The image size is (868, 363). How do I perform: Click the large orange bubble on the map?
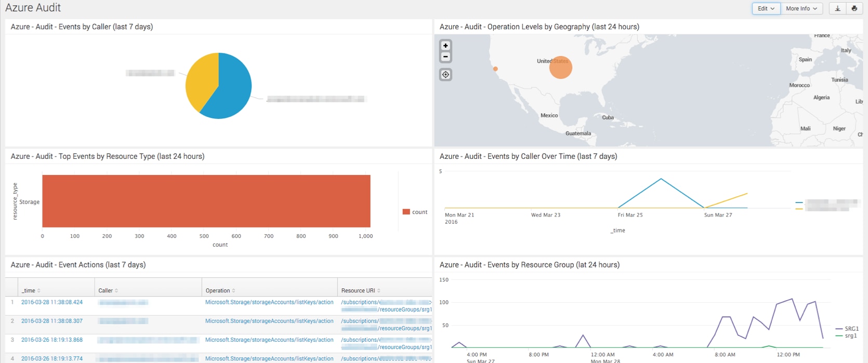click(x=561, y=68)
